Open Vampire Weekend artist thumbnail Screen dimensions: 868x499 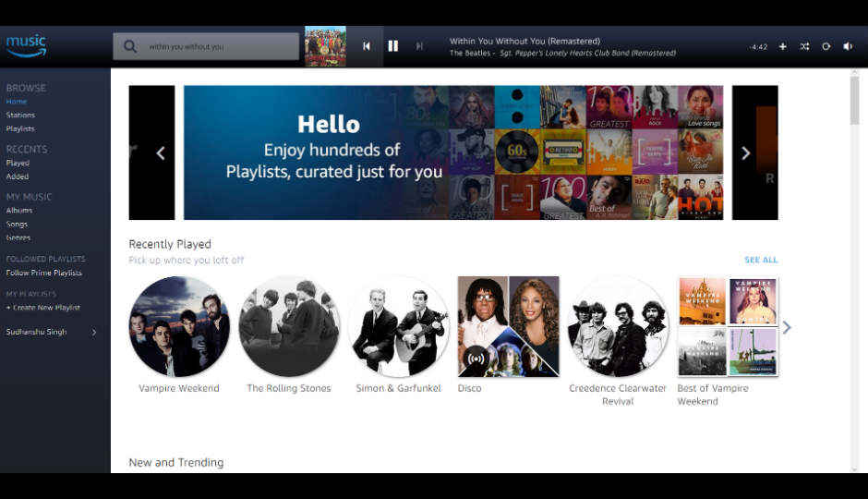tap(179, 327)
